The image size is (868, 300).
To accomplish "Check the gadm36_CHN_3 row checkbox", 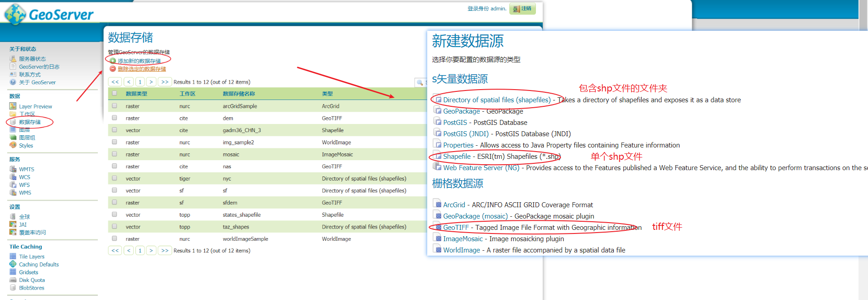I will pos(115,130).
